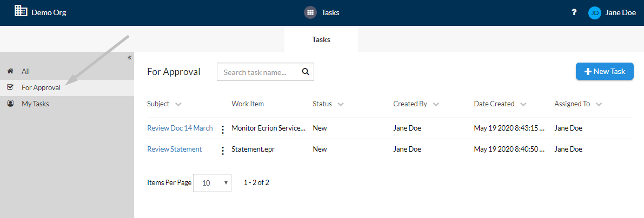This screenshot has height=218, width=644.
Task: Open Assigned To column chevron
Action: point(599,105)
